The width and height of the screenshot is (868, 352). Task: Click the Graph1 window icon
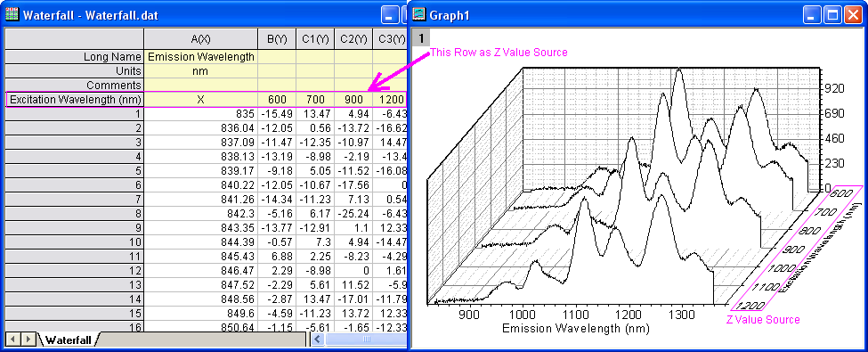[419, 15]
